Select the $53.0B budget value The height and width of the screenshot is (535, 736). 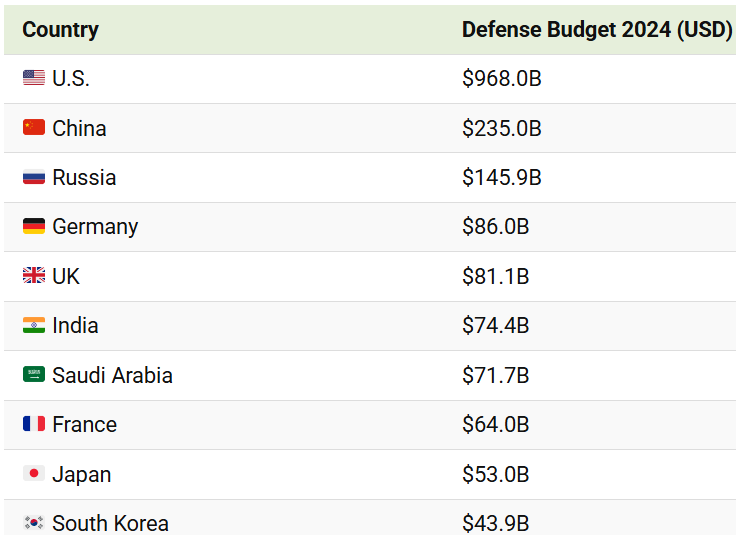coord(496,474)
